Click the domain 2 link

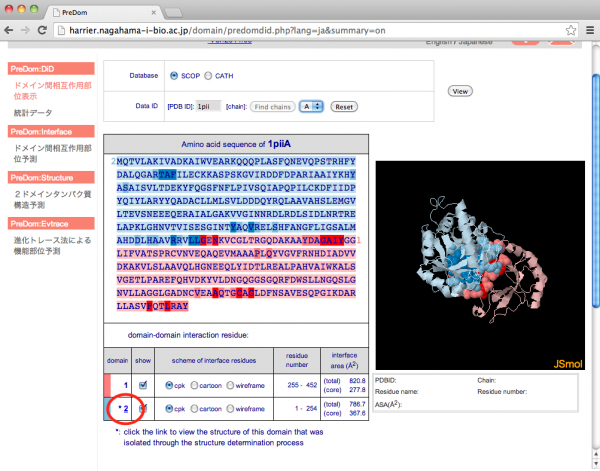[x=126, y=409]
